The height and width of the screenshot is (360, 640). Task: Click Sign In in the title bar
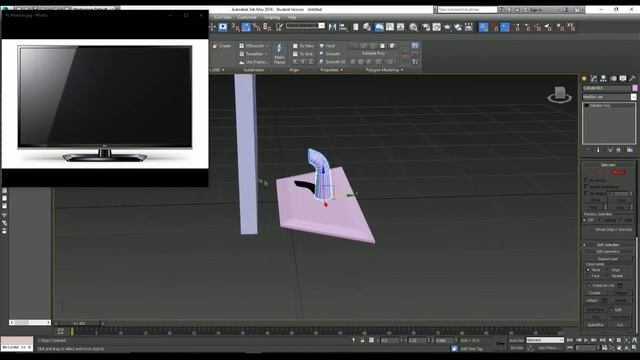[x=536, y=9]
